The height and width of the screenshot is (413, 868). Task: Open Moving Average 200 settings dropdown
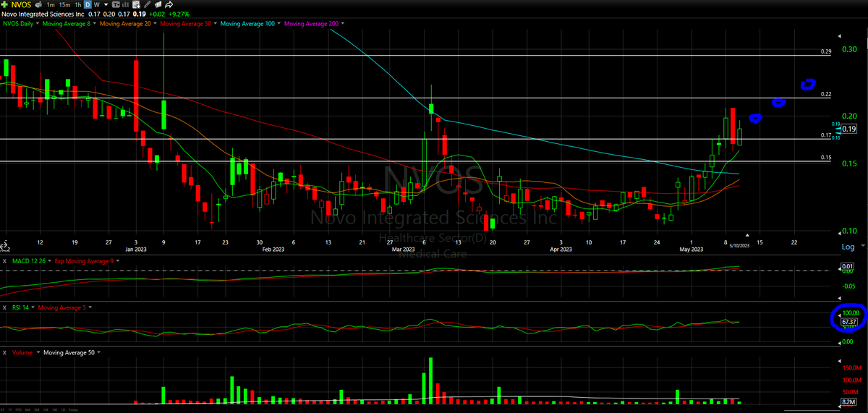click(x=341, y=24)
